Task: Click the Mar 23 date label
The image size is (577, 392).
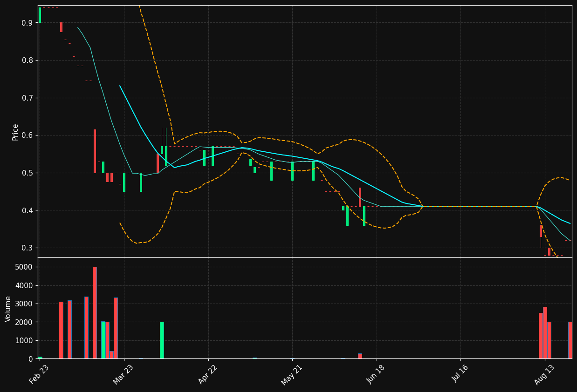Action: [x=124, y=374]
